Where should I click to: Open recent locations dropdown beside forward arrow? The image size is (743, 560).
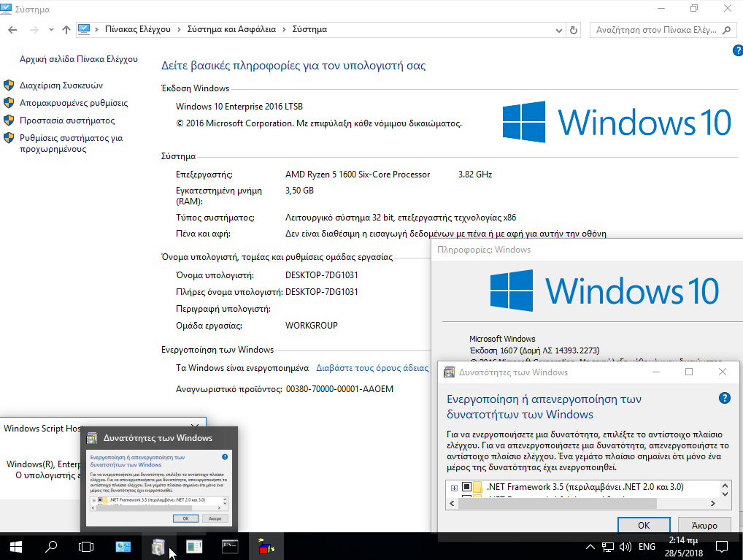click(51, 29)
